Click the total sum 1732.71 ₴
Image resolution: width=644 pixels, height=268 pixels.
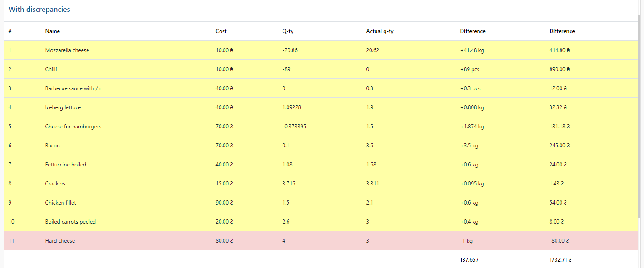coord(560,260)
